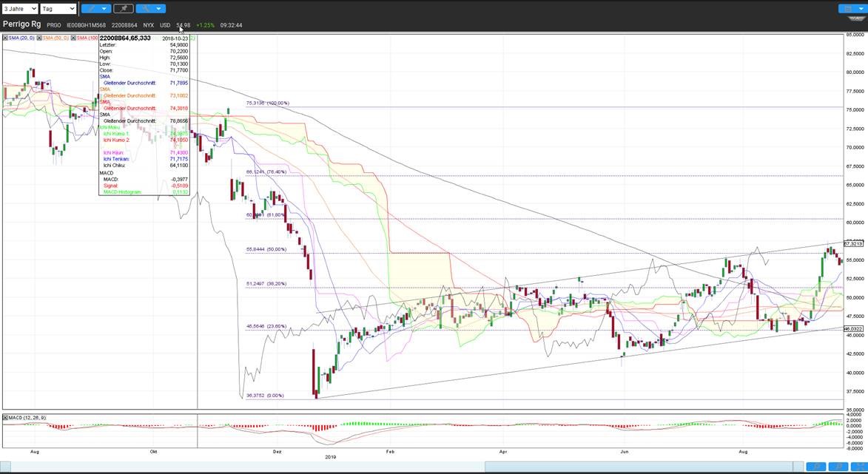Open the 'Tag' interval dropdown
The height and width of the screenshot is (474, 868).
coord(58,9)
